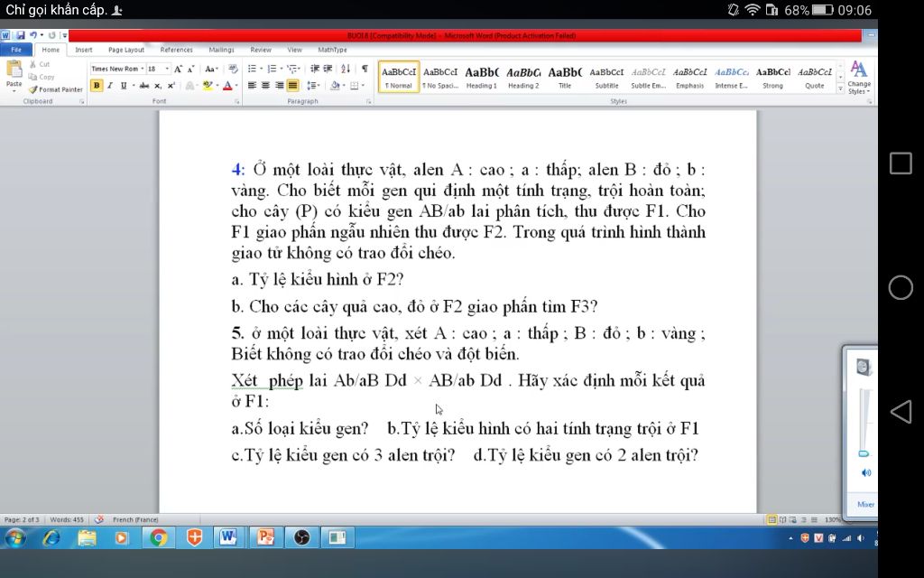Switch to Print Layout view in status bar

click(772, 519)
